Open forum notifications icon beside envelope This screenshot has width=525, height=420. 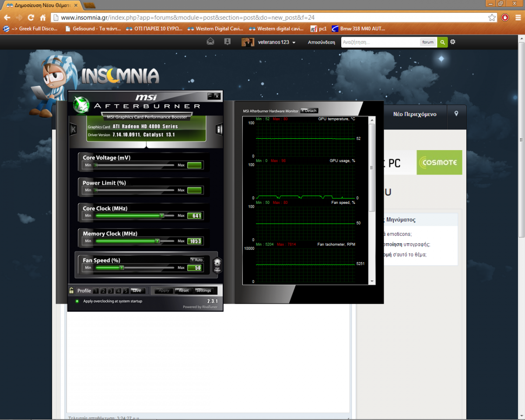(x=227, y=42)
